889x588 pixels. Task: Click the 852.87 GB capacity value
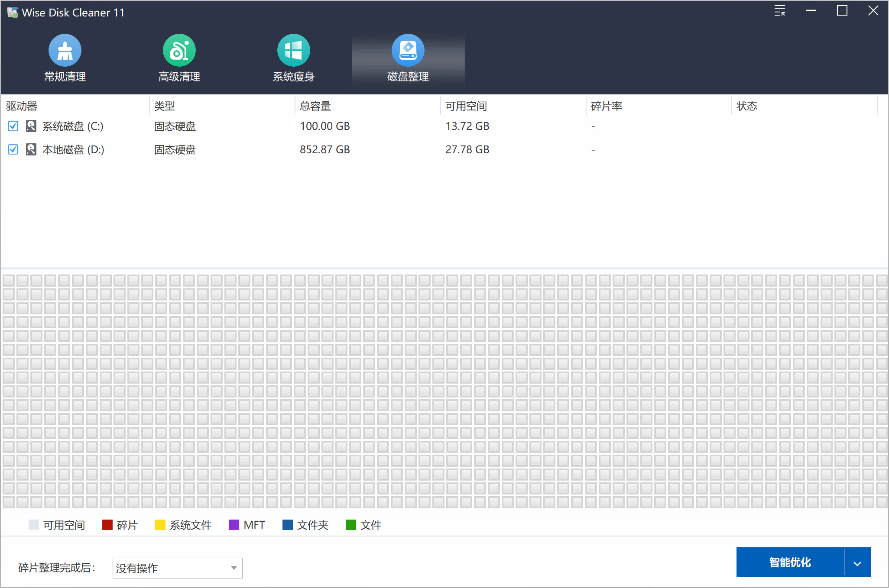click(x=325, y=149)
